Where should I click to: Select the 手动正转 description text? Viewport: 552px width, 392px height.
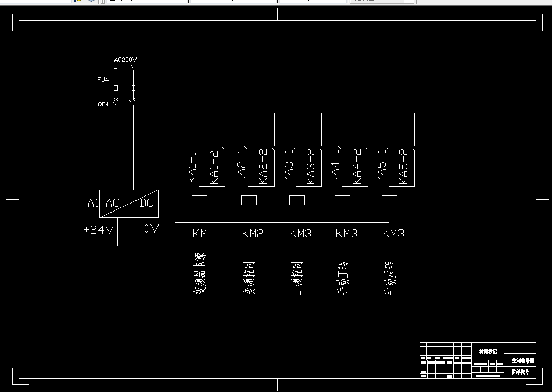[x=343, y=278]
